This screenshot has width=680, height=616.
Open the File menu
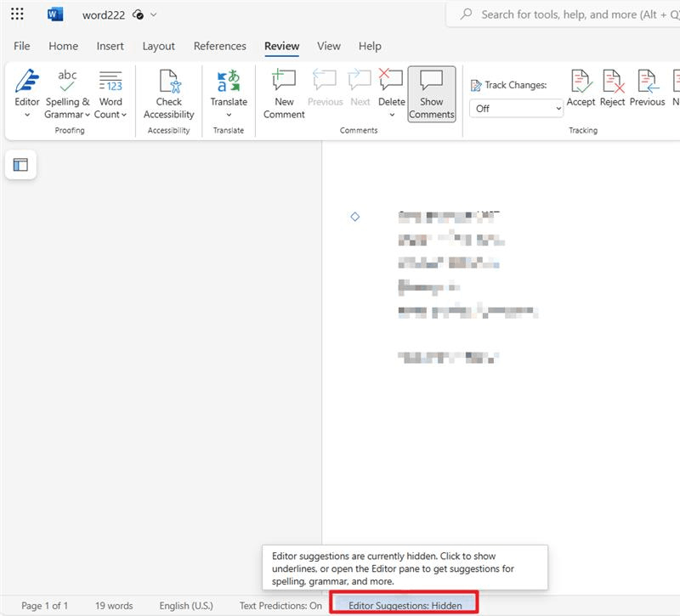tap(22, 46)
